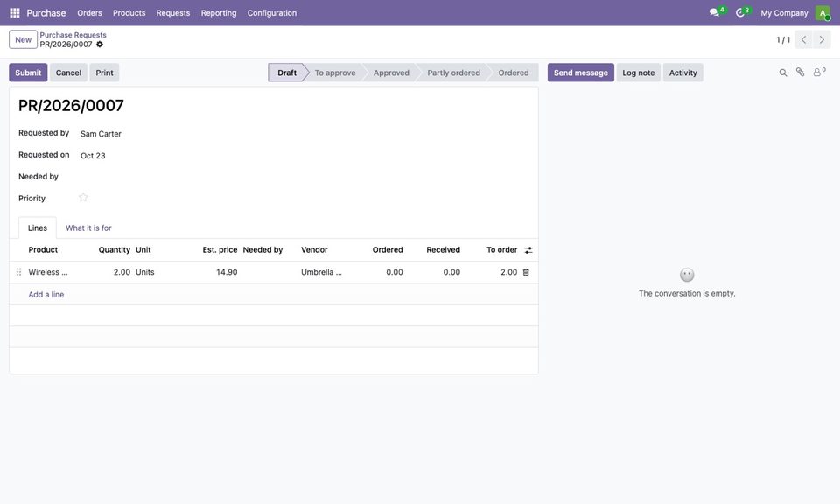840x504 pixels.
Task: Select the Ordered status stage
Action: click(514, 73)
